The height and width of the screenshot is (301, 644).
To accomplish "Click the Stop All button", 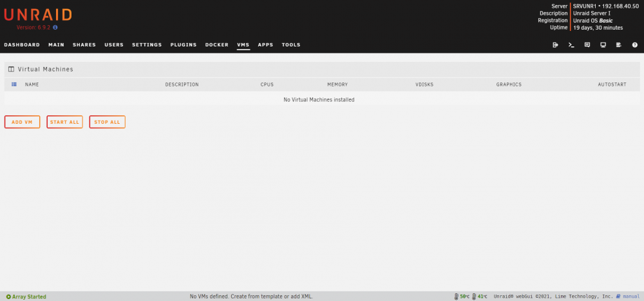I will (x=107, y=122).
